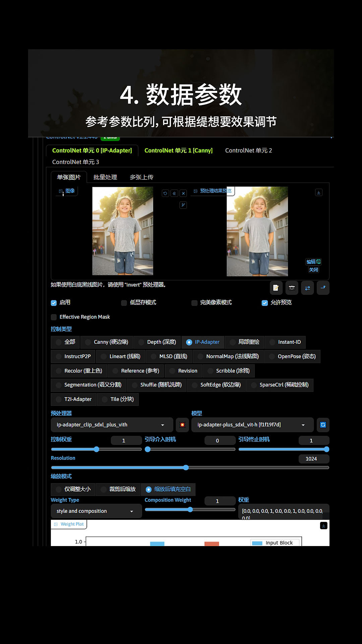Download the Weight Plot image
362x644 pixels.
click(x=323, y=526)
